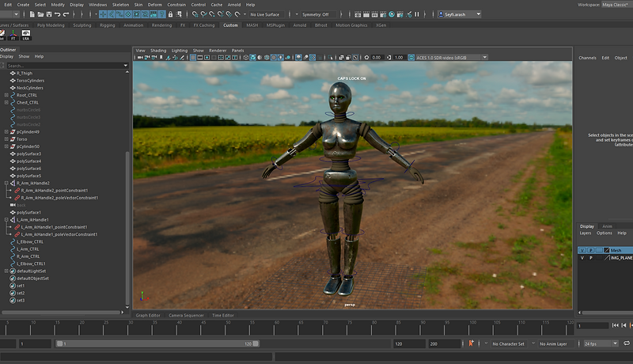Click the gamma value 1.00 field
Image resolution: width=633 pixels, height=364 pixels.
400,57
